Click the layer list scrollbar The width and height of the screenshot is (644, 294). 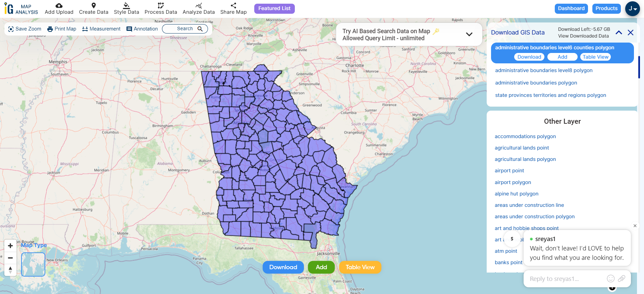639,67
